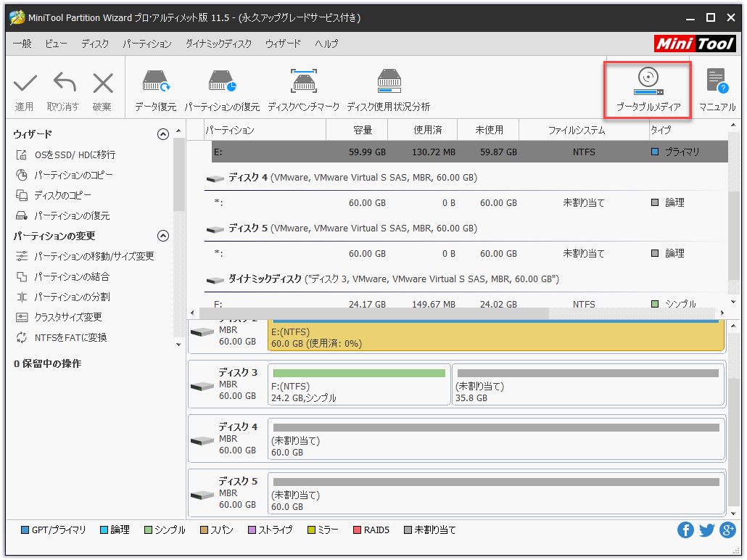Sort by ファイルシステム column header
Image resolution: width=747 pixels, height=560 pixels.
(x=584, y=130)
